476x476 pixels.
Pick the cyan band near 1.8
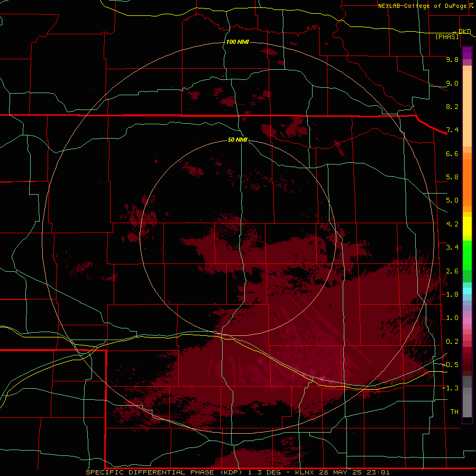tap(467, 291)
